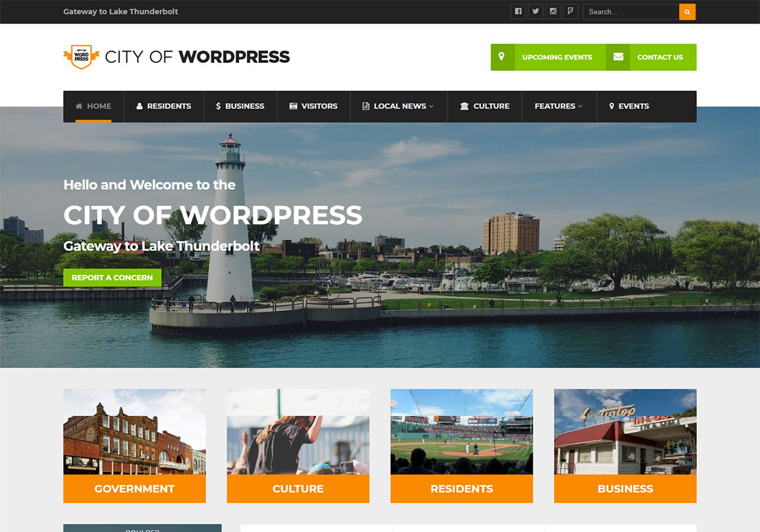Viewport: 760px width, 532px height.
Task: Open the Culture card image
Action: 298,432
